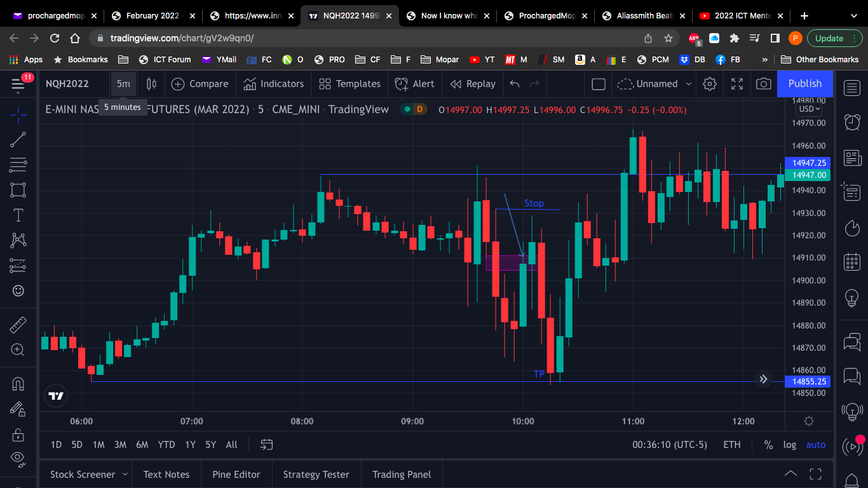The width and height of the screenshot is (868, 488).
Task: Click the browser address bar URL
Action: [182, 38]
